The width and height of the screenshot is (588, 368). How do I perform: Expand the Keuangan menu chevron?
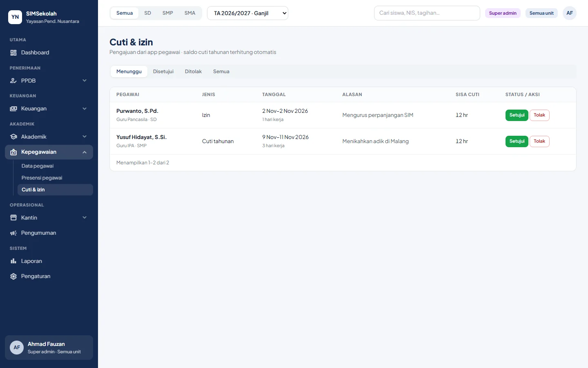click(x=85, y=109)
